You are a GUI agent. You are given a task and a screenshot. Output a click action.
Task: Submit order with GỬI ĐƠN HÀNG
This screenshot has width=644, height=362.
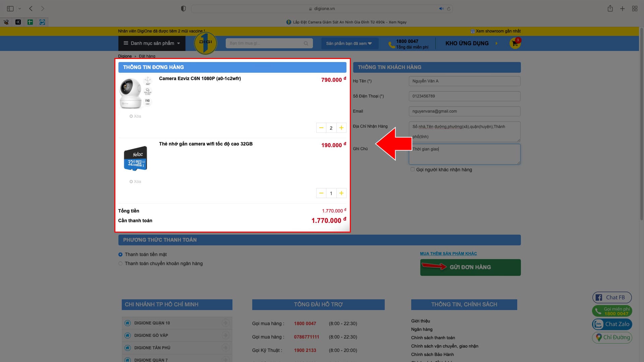470,267
